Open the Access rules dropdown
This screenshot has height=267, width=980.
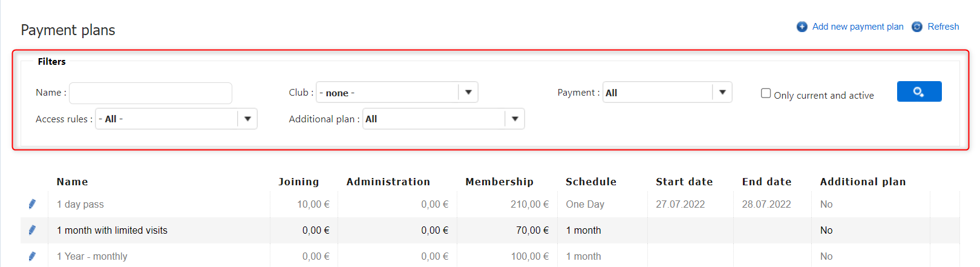247,119
